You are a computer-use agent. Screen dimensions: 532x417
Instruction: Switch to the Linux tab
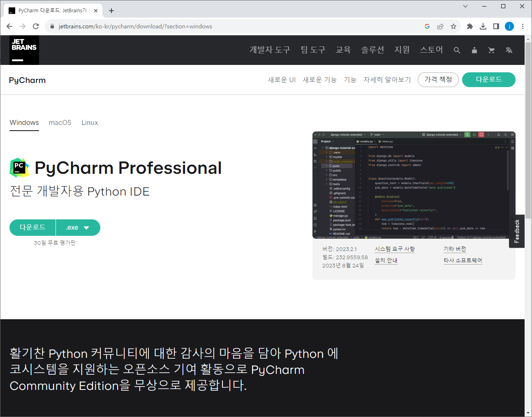pyautogui.click(x=90, y=122)
